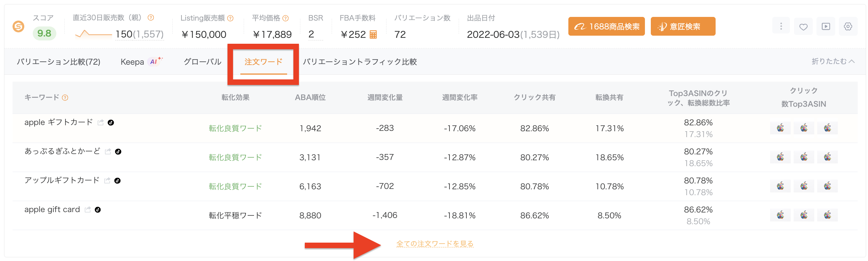
Task: Click 転化平穏ワード label in apple gift card row
Action: coord(236,215)
